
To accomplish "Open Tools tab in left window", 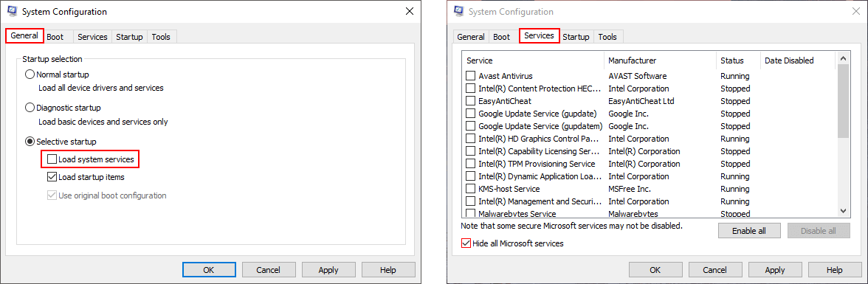I will coord(162,37).
